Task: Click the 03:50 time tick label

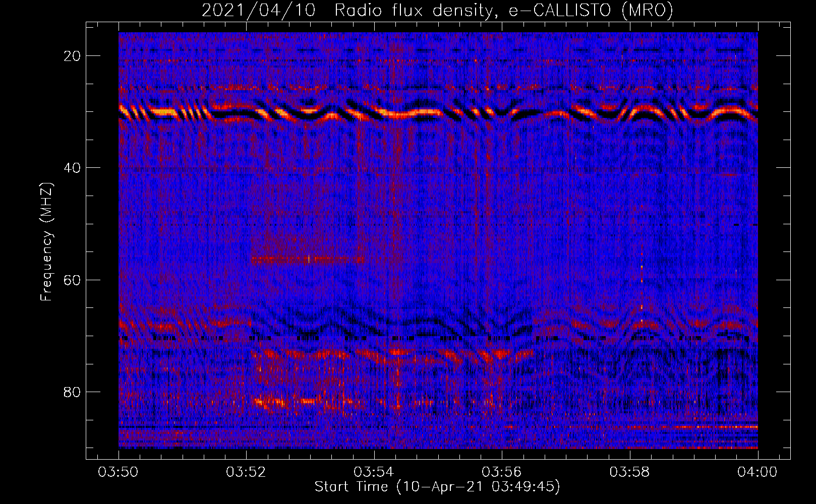Action: point(119,472)
